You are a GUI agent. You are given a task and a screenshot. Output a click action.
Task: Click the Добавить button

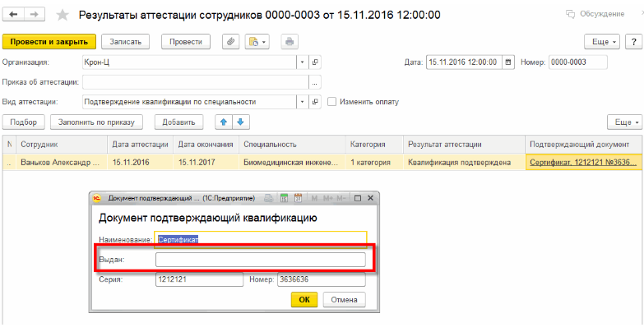178,122
